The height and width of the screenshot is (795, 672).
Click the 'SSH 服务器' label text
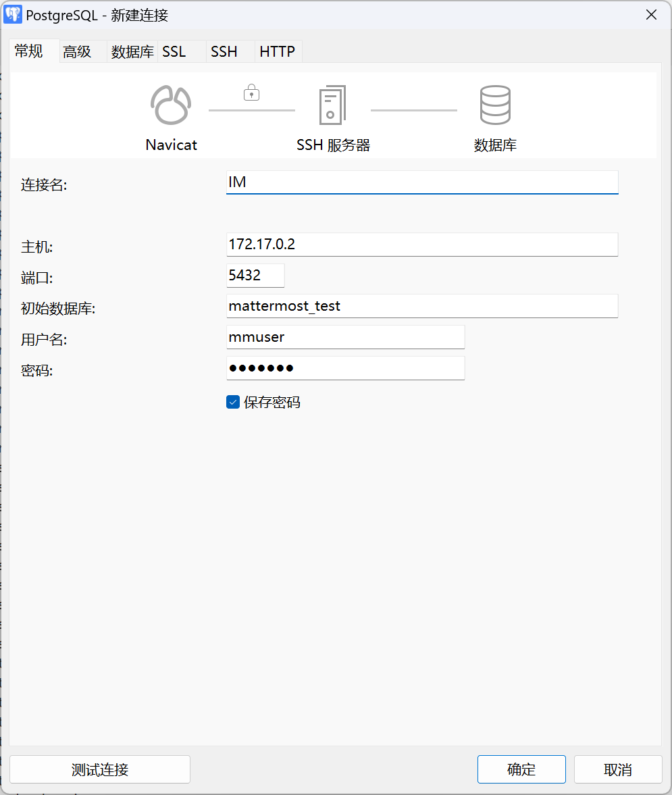(x=333, y=145)
